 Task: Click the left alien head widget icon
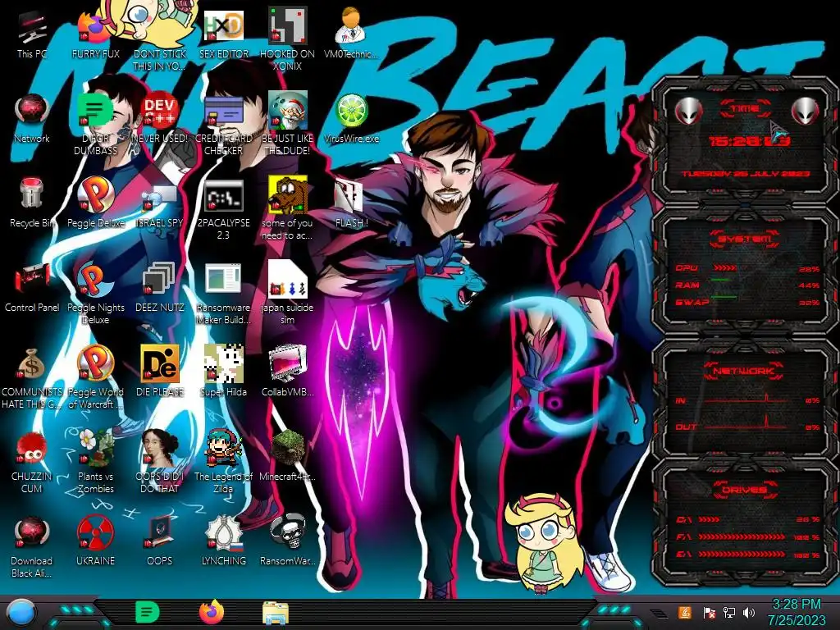tap(688, 111)
